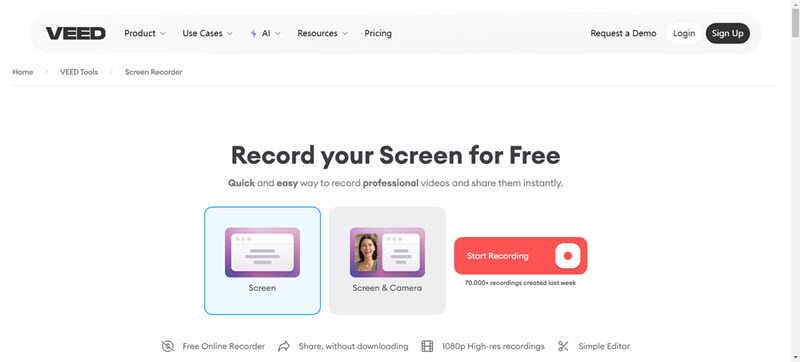Screen dimensions: 800x362
Task: Select the Screen & Camera mode card
Action: [387, 261]
